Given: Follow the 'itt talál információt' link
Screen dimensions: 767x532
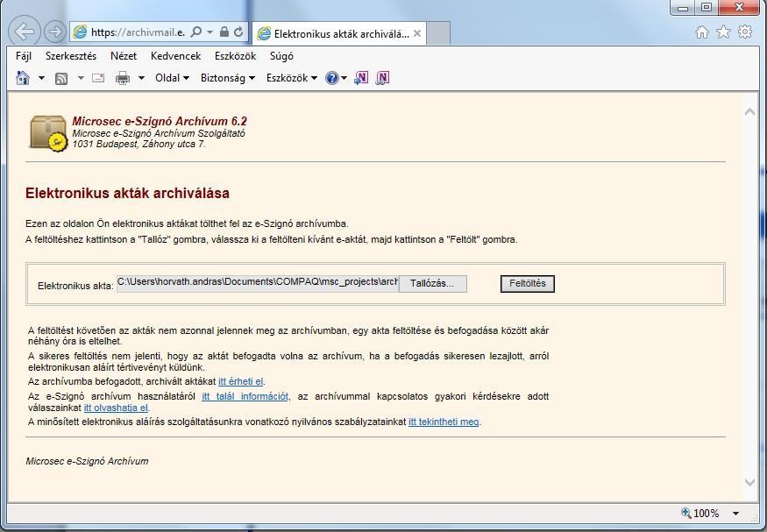Looking at the screenshot, I should (x=245, y=396).
